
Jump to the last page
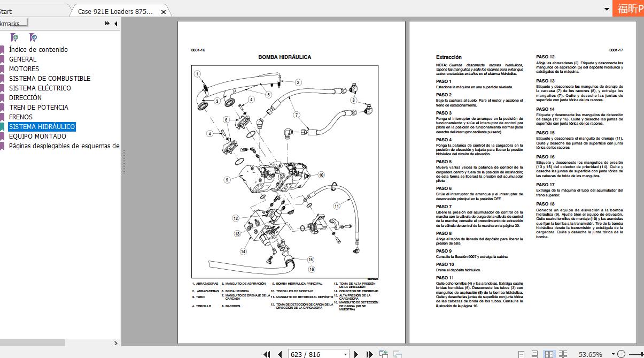[369, 354]
